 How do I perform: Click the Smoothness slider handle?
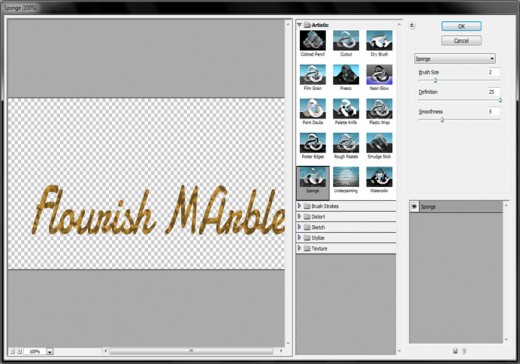[442, 120]
